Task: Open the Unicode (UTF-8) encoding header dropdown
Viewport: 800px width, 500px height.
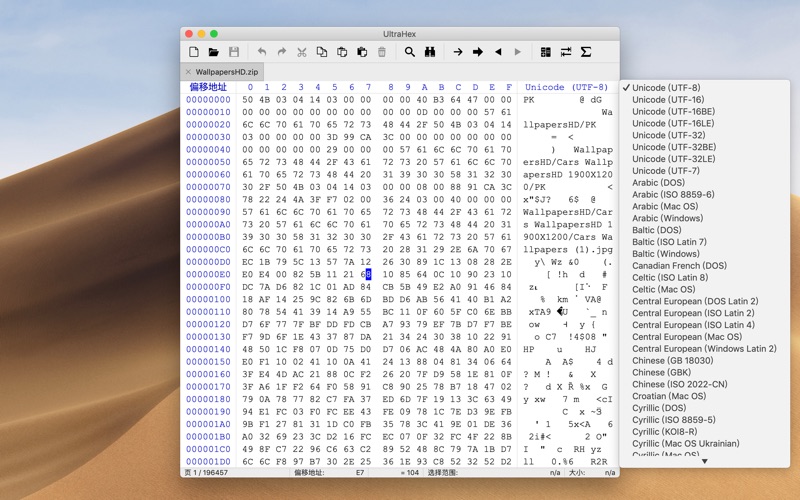Action: (x=566, y=87)
